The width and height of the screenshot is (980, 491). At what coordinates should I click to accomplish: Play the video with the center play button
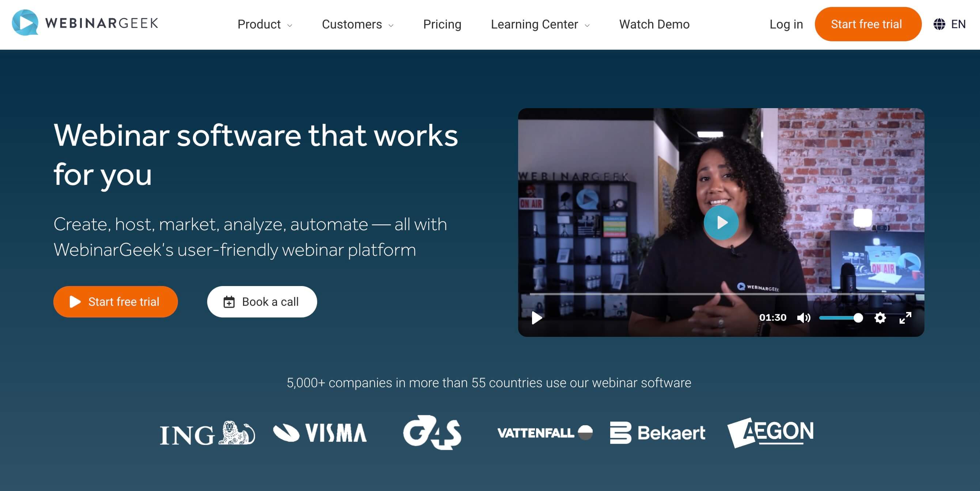tap(721, 222)
